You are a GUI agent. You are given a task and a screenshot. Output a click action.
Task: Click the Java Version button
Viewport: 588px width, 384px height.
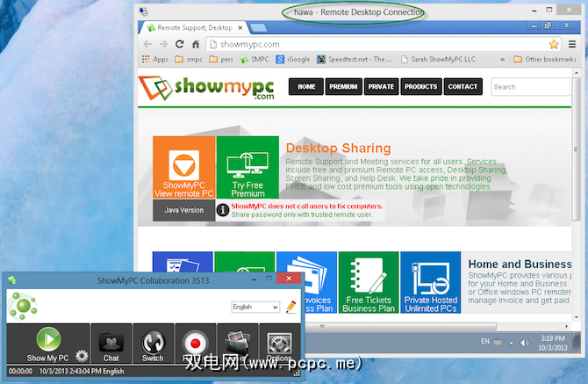183,210
